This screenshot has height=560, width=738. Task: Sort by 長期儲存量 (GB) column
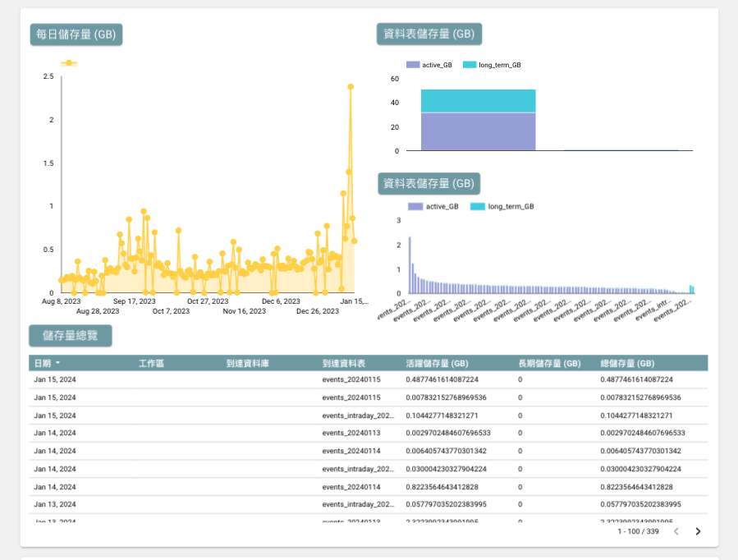(549, 363)
